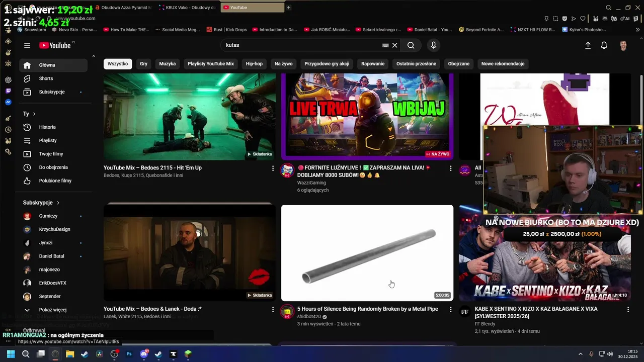644x362 pixels.
Task: Open more options for FORTNITE LUŹNYLIVE video
Action: tap(451, 168)
